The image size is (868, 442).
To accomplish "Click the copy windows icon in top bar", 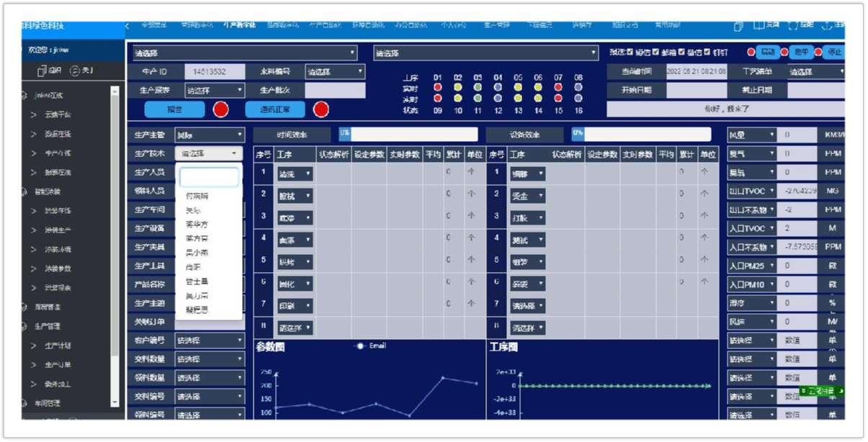I will [x=738, y=26].
